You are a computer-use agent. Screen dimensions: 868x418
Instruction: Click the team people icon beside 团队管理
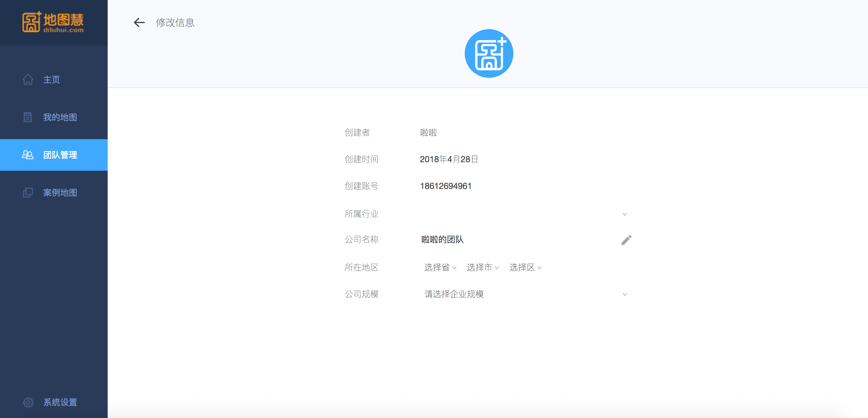point(28,155)
